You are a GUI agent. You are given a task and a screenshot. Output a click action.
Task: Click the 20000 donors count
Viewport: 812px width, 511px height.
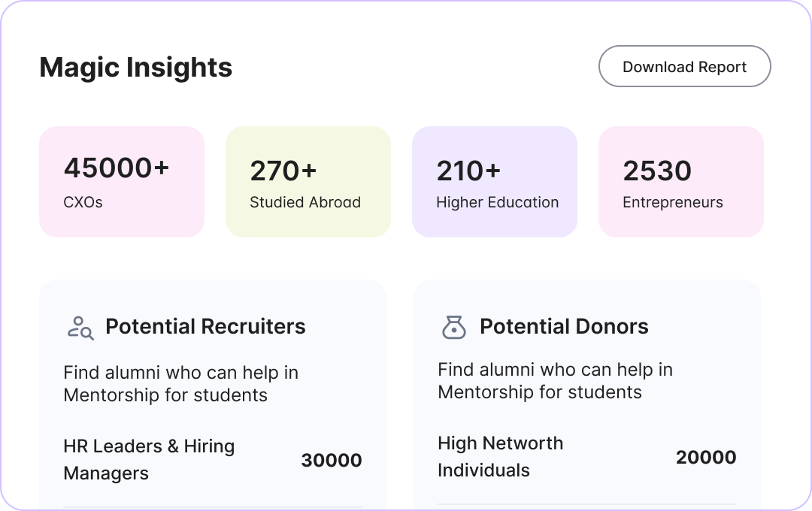click(x=706, y=458)
